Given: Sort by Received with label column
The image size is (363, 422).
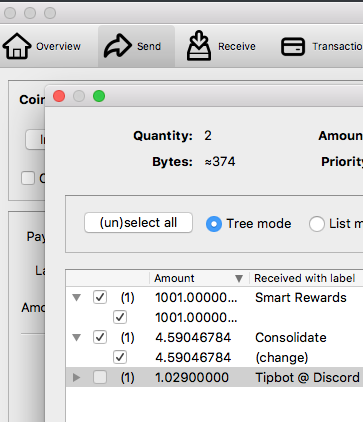Looking at the screenshot, I should [304, 278].
